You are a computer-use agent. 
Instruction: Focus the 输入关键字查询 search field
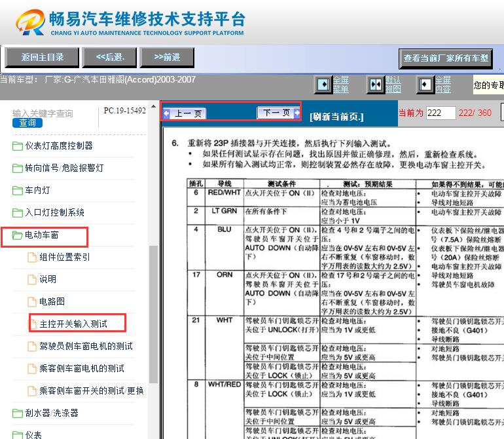[x=43, y=113]
